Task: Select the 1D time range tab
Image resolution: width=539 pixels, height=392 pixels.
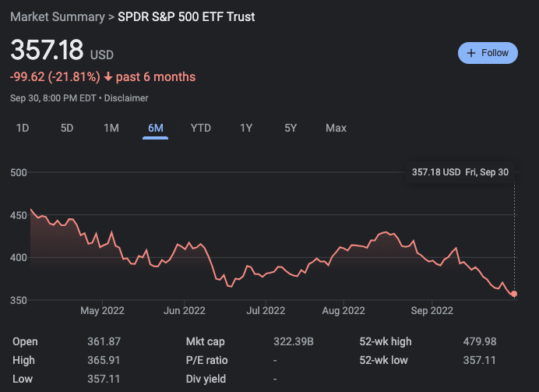Action: pos(23,128)
